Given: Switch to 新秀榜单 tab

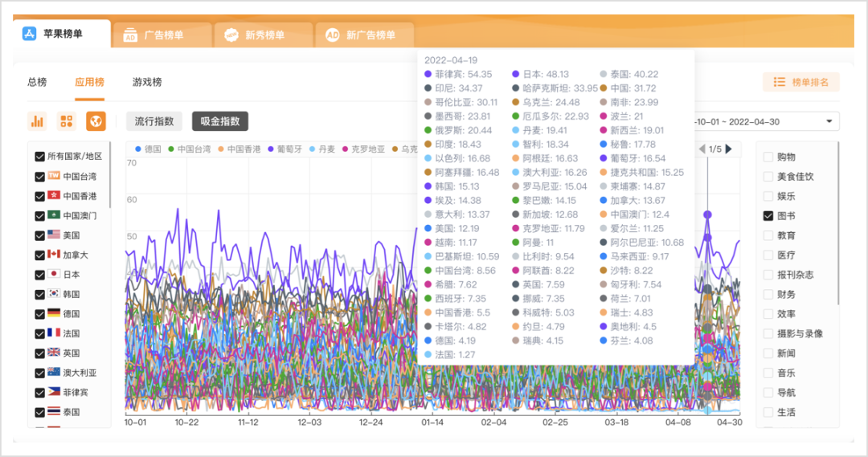Looking at the screenshot, I should 264,35.
